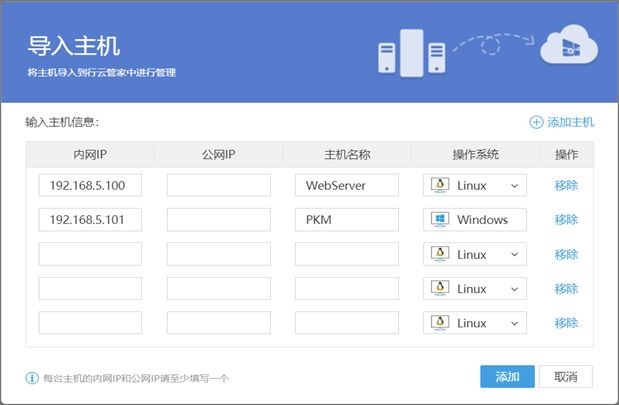Click the blue 添加 button
The height and width of the screenshot is (405, 619).
point(507,376)
